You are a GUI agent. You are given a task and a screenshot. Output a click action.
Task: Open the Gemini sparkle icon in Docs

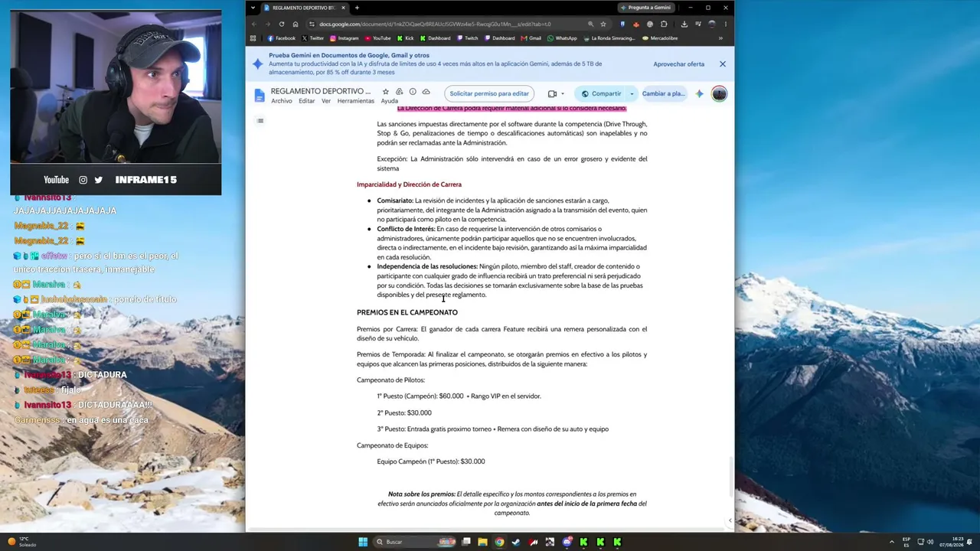[x=699, y=93]
